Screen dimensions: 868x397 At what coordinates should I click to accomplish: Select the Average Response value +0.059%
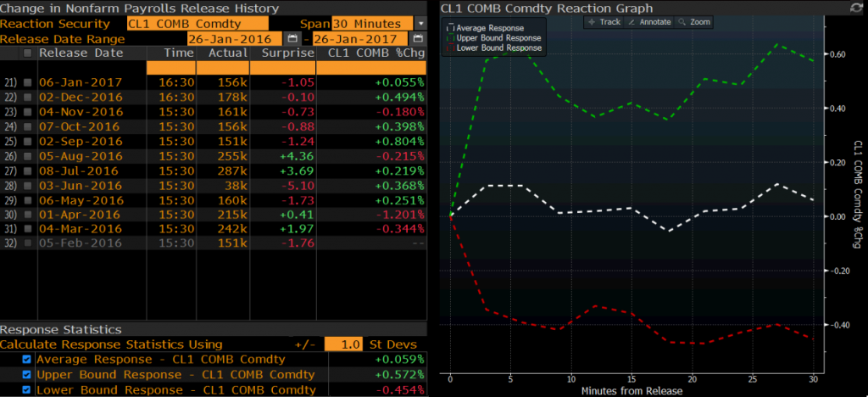click(x=399, y=360)
